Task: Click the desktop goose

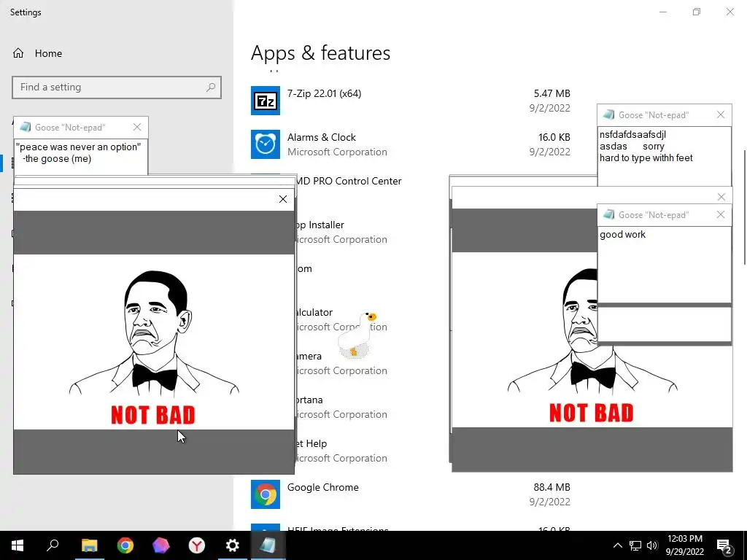Action: (357, 335)
